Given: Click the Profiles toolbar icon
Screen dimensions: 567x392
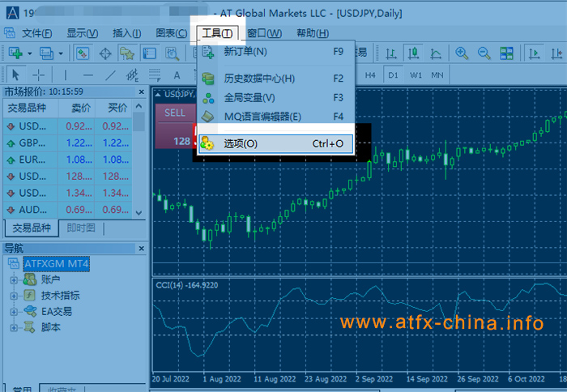Looking at the screenshot, I should pyautogui.click(x=47, y=53).
